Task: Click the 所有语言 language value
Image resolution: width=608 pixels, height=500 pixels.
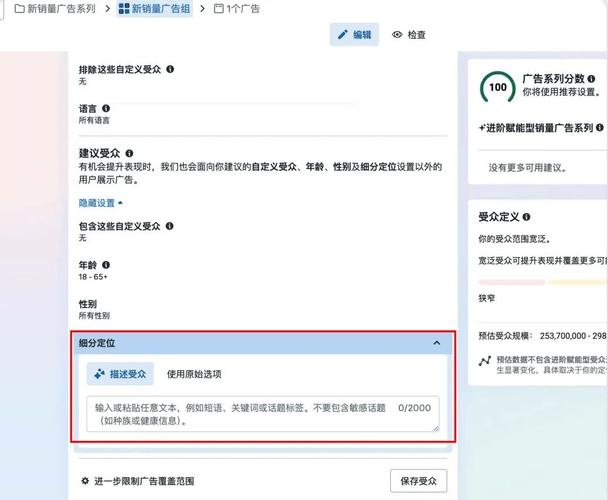Action: pyautogui.click(x=94, y=120)
